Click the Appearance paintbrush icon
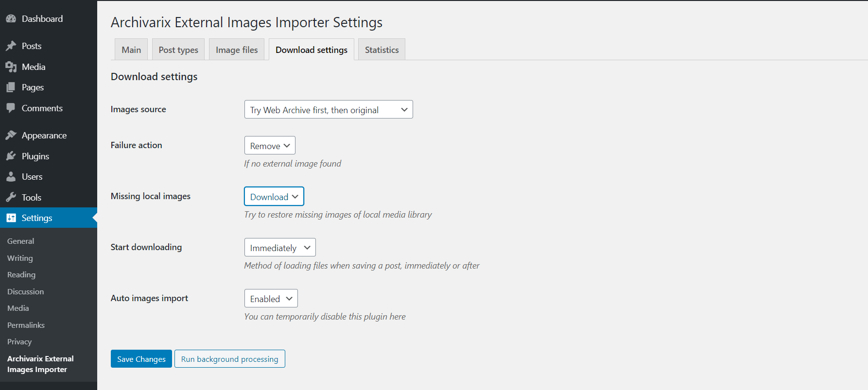 11,136
